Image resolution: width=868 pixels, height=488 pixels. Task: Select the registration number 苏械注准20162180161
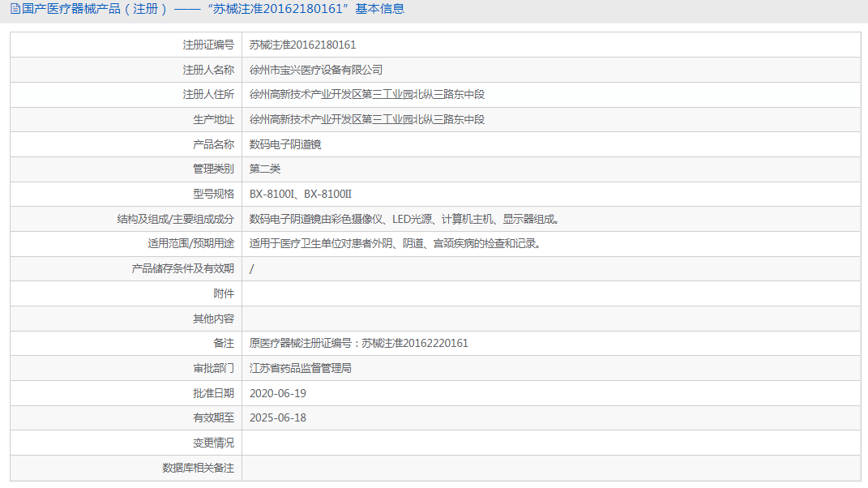301,45
